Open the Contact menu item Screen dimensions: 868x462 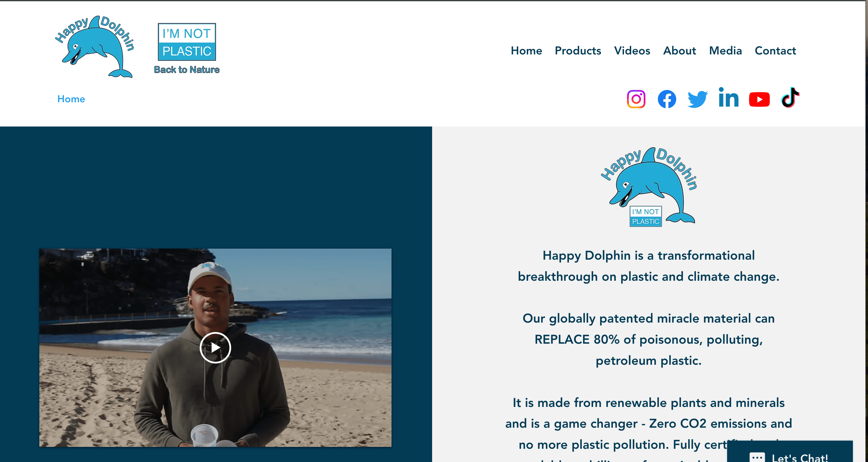click(775, 51)
